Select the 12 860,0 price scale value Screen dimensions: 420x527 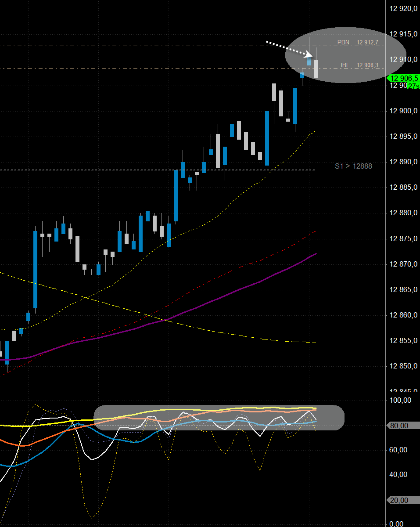pos(403,315)
